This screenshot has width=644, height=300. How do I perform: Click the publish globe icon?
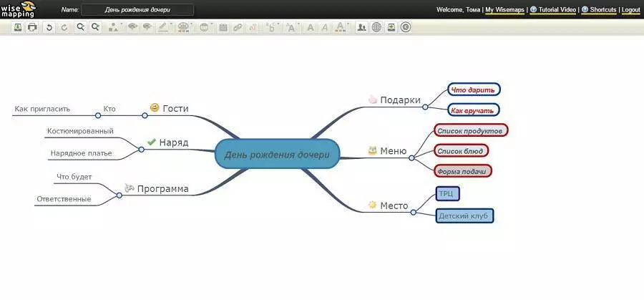(x=376, y=27)
